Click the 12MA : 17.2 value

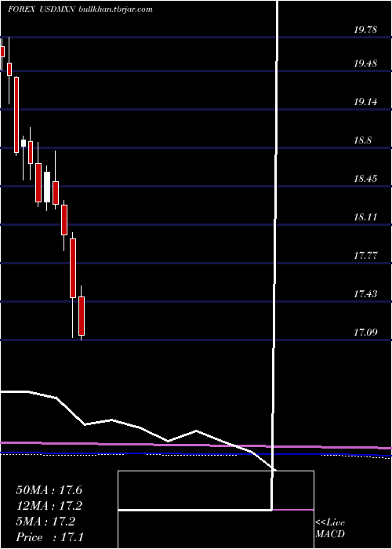point(49,506)
